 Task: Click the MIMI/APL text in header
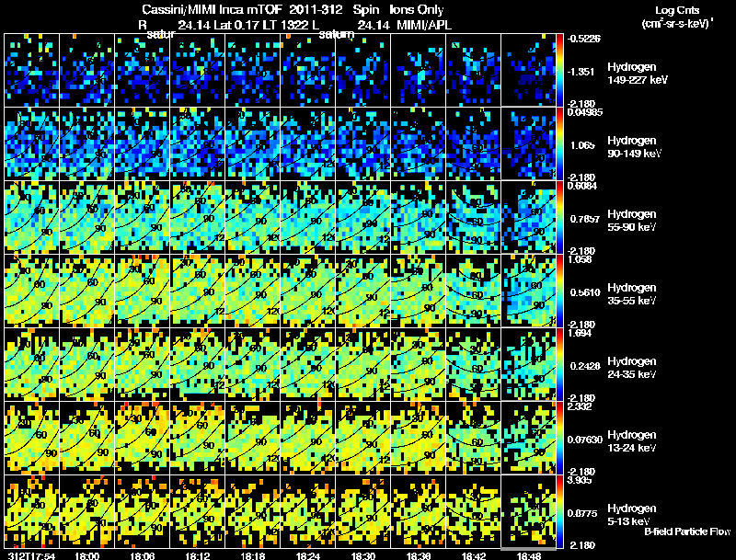click(x=420, y=24)
